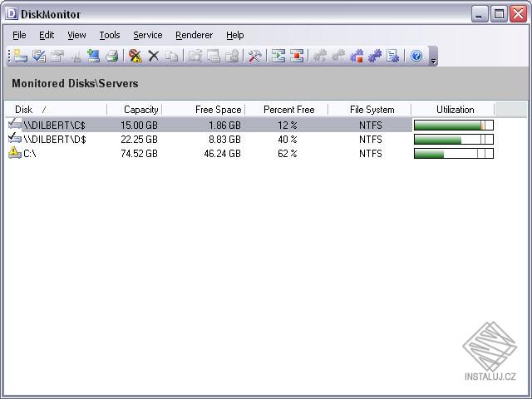The image size is (532, 399).
Task: Click the warning drive icon beside C:\
Action: (x=14, y=153)
